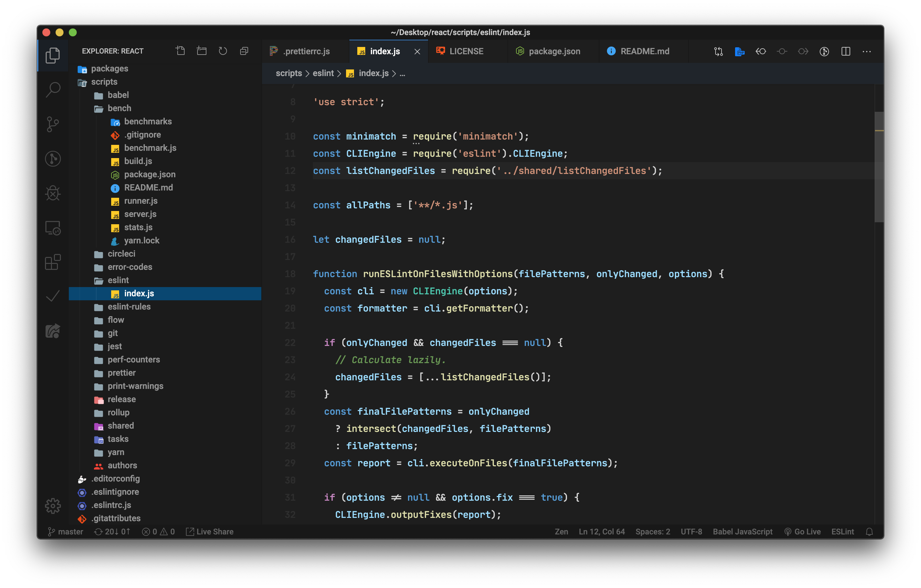The height and width of the screenshot is (588, 921).
Task: Toggle split editor layout
Action: 846,51
